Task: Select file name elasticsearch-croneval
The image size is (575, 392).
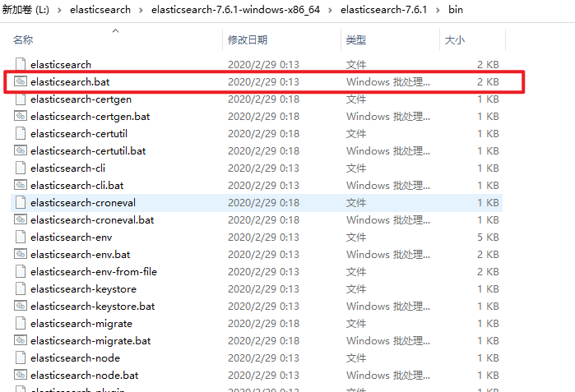Action: click(x=83, y=203)
